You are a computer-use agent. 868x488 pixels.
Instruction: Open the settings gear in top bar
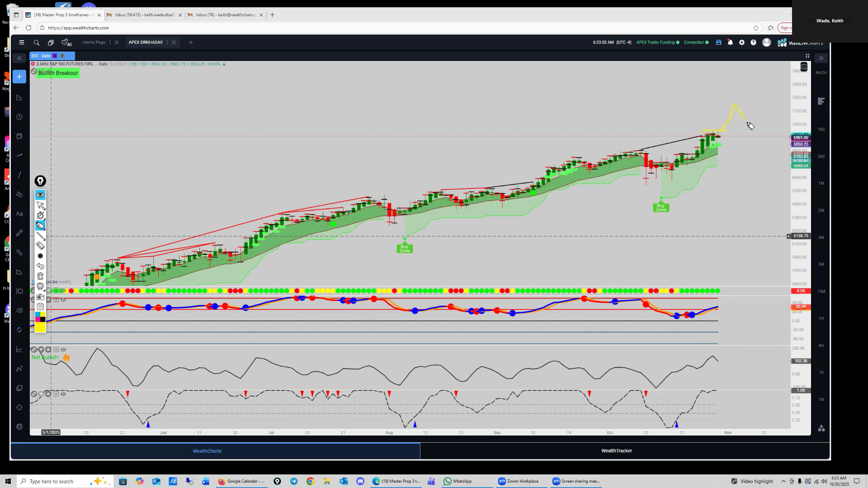tap(742, 42)
